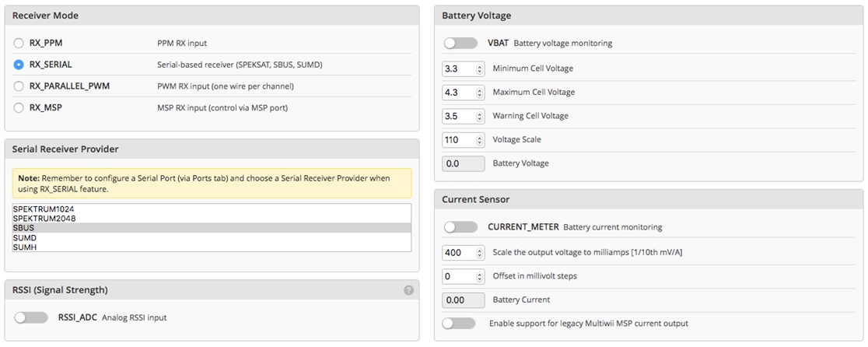Image resolution: width=868 pixels, height=347 pixels.
Task: Select SPEKTRUM2048 in the provider list
Action: (212, 218)
